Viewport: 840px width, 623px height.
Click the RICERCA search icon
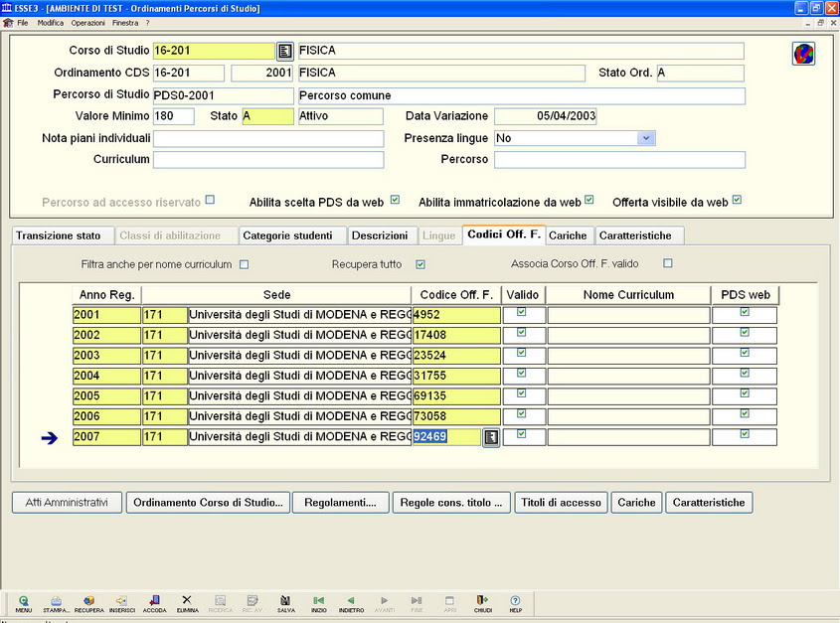220,604
